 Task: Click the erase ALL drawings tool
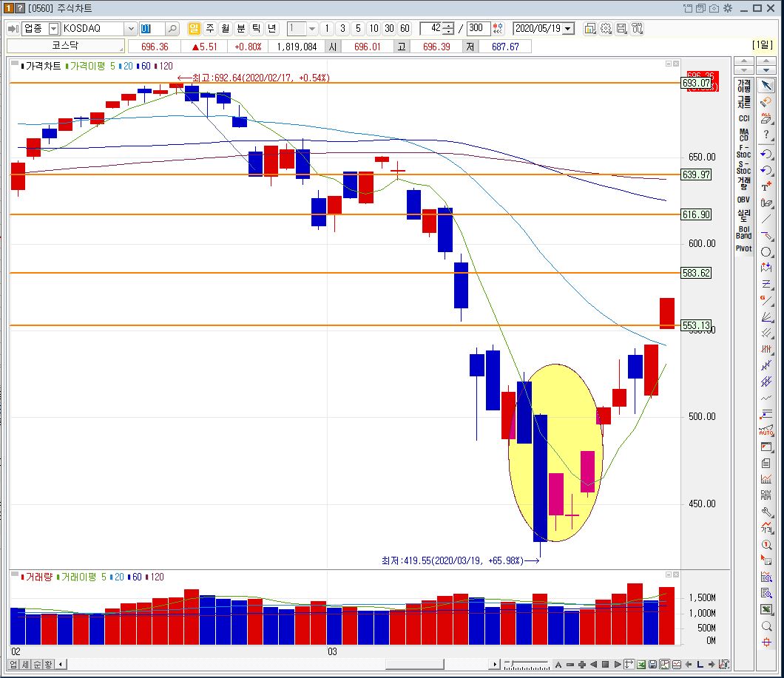pyautogui.click(x=766, y=118)
